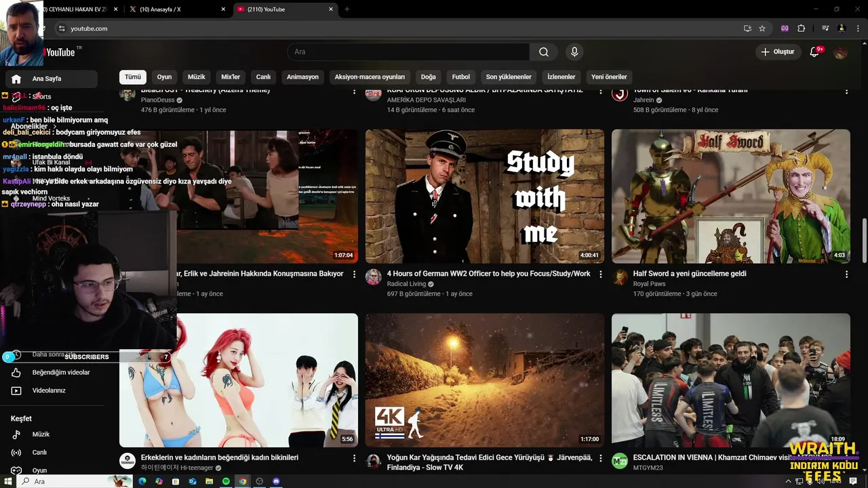The width and height of the screenshot is (868, 488).
Task: Open Discord from the taskbar
Action: tap(276, 481)
